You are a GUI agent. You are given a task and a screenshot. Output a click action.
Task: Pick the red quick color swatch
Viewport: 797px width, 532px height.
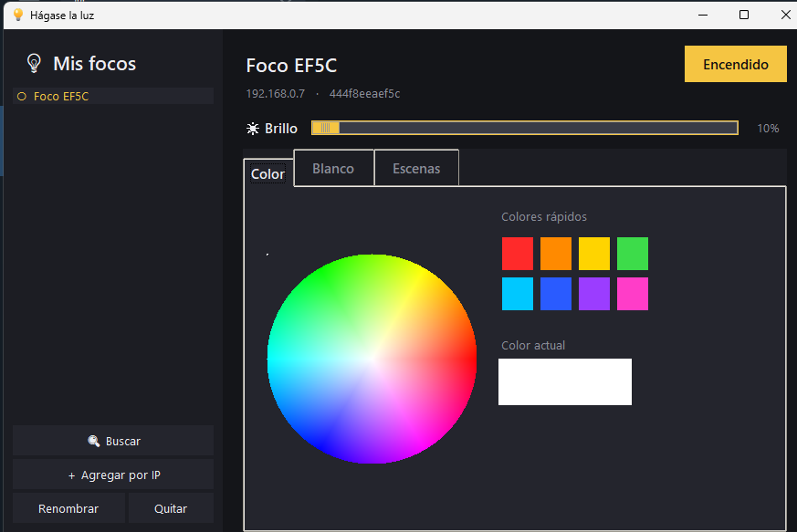pyautogui.click(x=518, y=254)
